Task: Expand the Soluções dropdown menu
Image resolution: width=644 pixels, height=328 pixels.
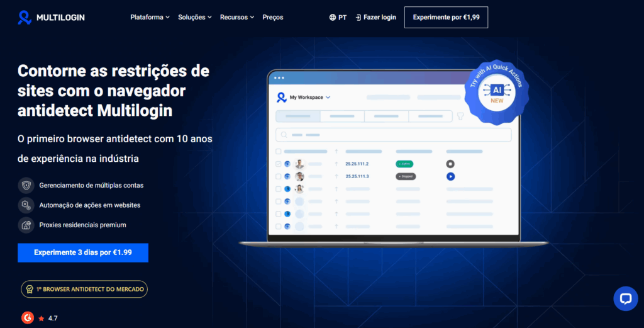Action: click(194, 18)
